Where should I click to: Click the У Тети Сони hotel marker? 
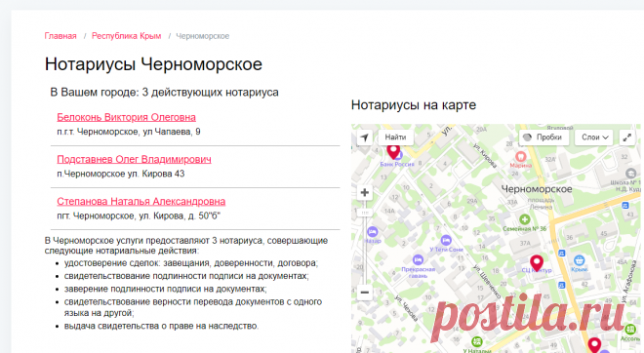tap(446, 240)
